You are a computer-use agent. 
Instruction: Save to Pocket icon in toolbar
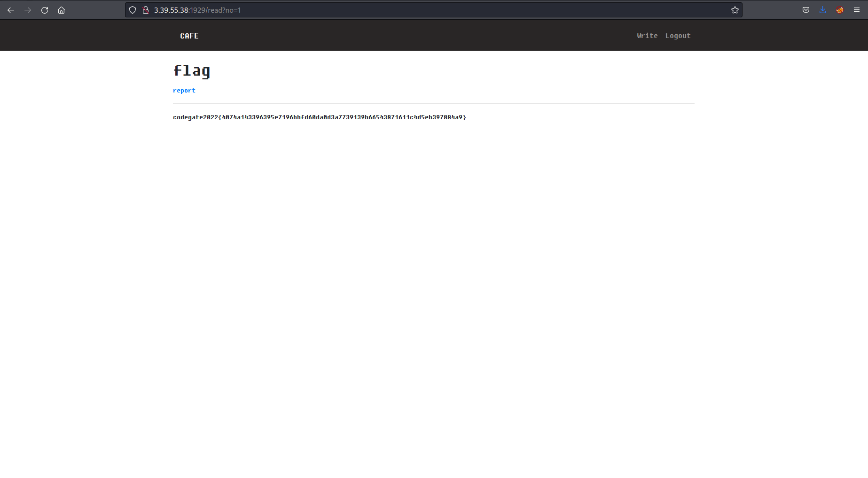coord(806,10)
